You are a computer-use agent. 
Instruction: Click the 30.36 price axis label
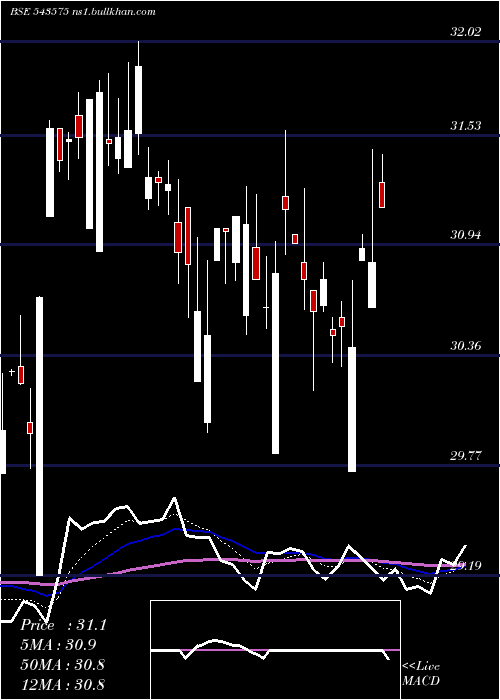coord(466,346)
